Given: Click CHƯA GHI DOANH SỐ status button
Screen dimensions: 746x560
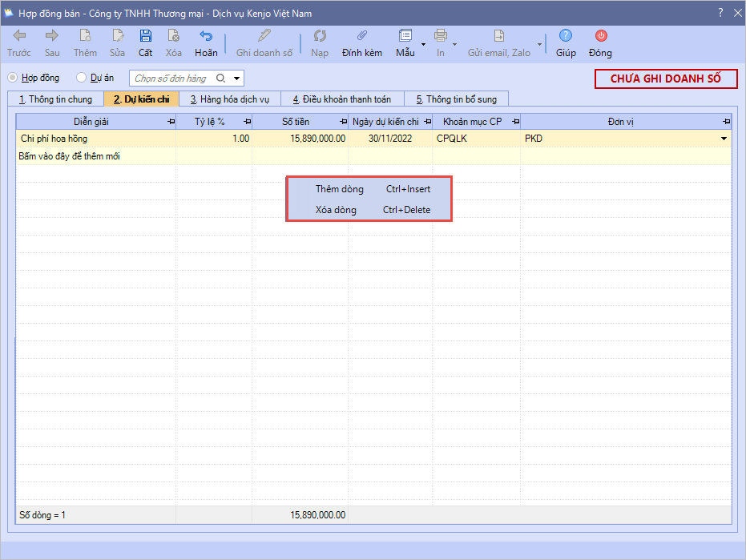Looking at the screenshot, I should pos(665,79).
